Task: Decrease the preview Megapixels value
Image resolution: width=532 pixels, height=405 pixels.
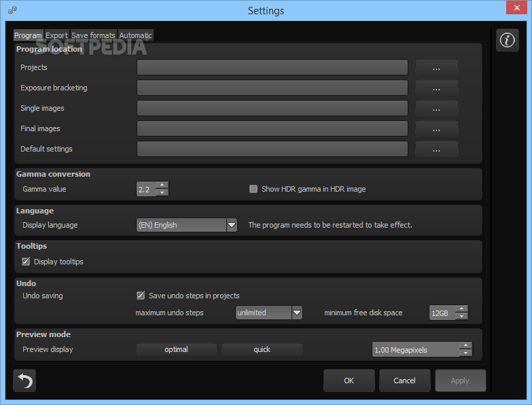Action: (x=466, y=353)
